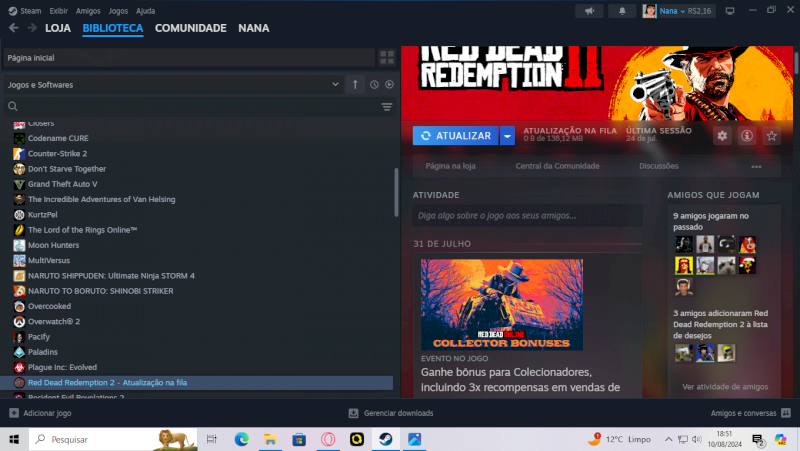
Task: Open the notifications bell
Action: tap(622, 10)
